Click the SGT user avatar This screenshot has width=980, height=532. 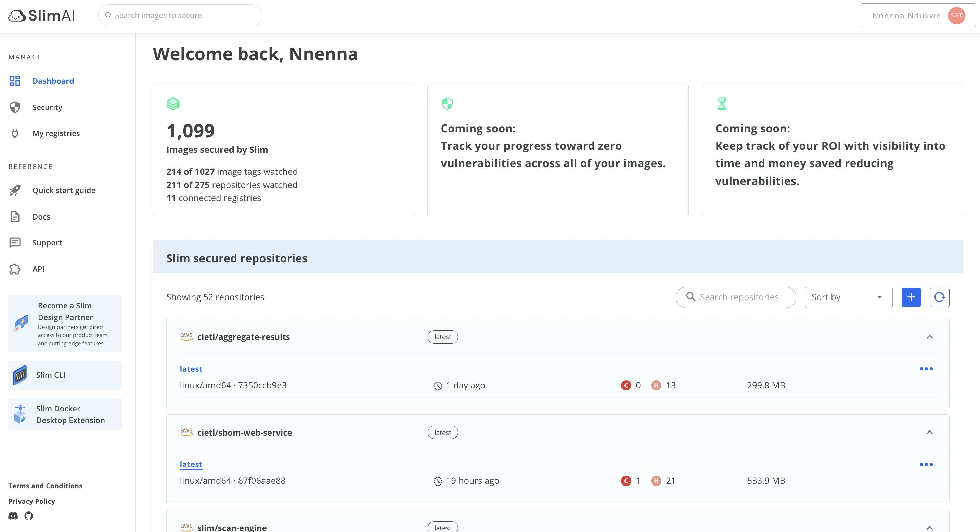point(956,16)
